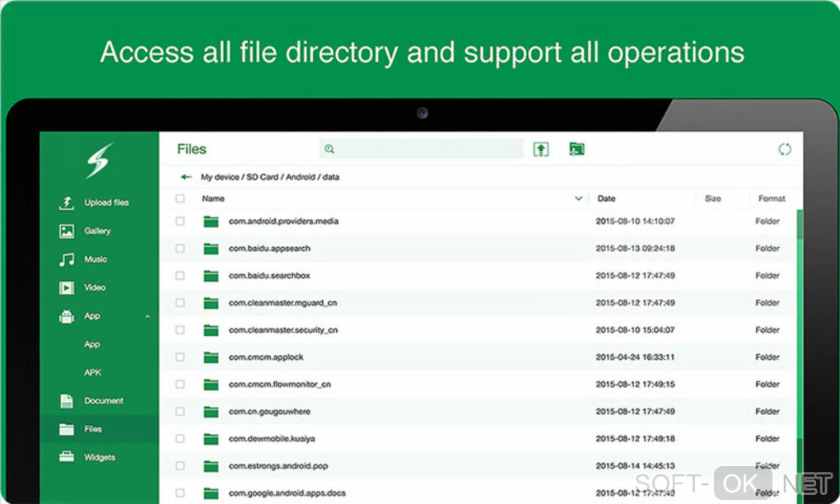Click folder icon of com.cn.gougouwhere
The height and width of the screenshot is (504, 840).
(x=211, y=412)
